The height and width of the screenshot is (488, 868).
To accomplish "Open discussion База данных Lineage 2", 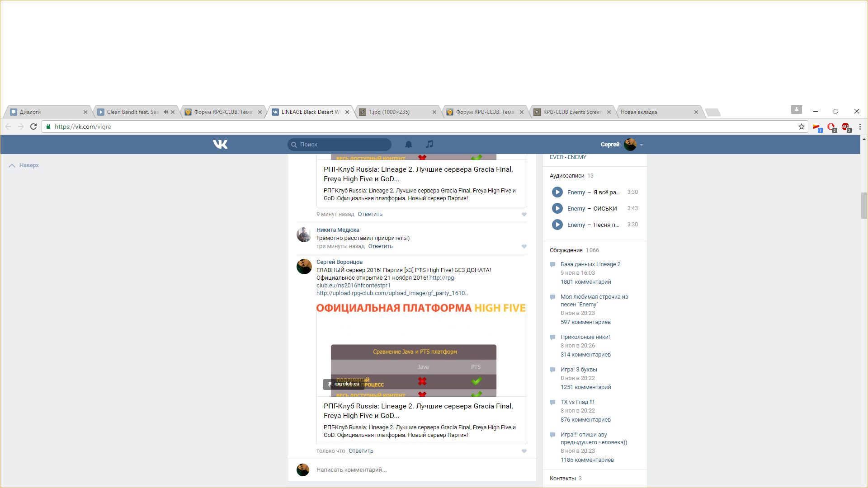I will [x=590, y=264].
